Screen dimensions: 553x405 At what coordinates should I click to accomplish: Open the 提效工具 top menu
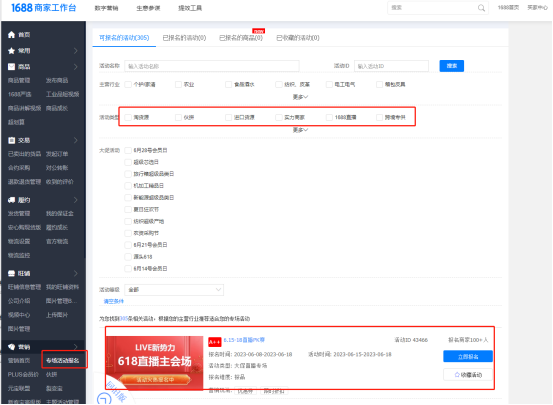click(x=190, y=8)
